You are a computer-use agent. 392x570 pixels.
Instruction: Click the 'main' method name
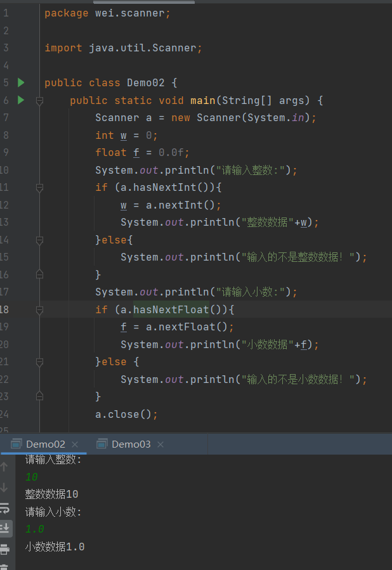(202, 100)
